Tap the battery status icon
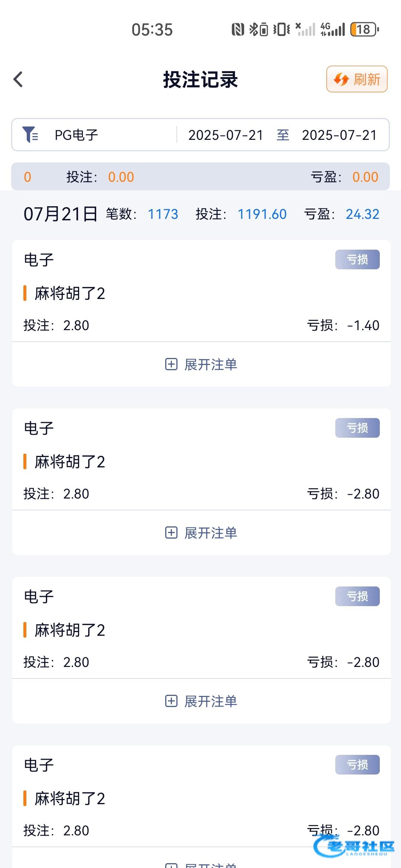The height and width of the screenshot is (868, 401). pyautogui.click(x=364, y=29)
